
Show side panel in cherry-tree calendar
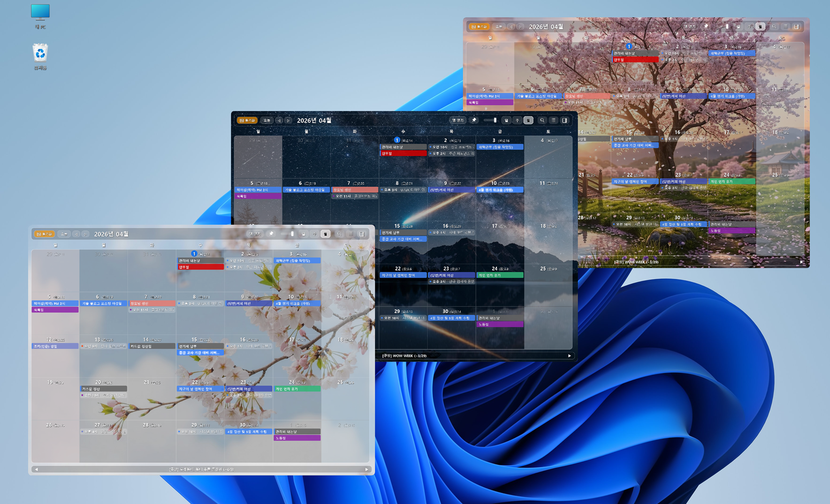[797, 27]
